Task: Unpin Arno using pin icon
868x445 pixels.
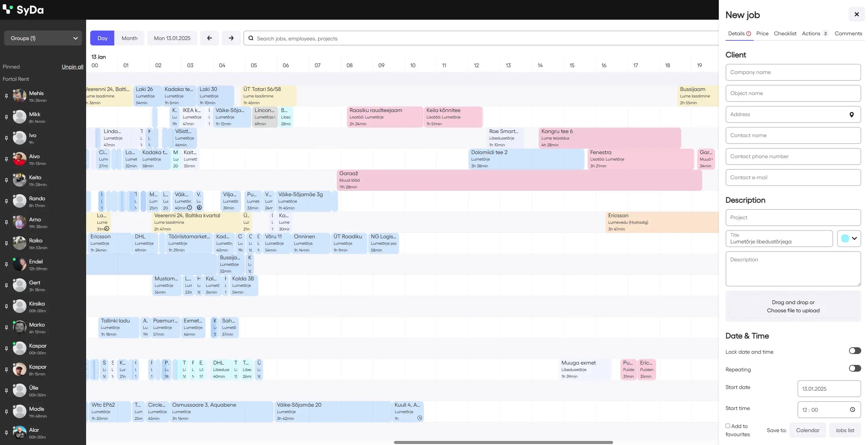Action: tap(6, 222)
